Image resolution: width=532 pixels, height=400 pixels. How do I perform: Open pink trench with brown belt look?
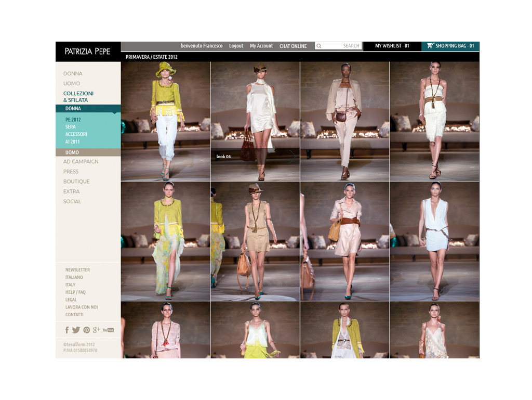tap(345, 241)
